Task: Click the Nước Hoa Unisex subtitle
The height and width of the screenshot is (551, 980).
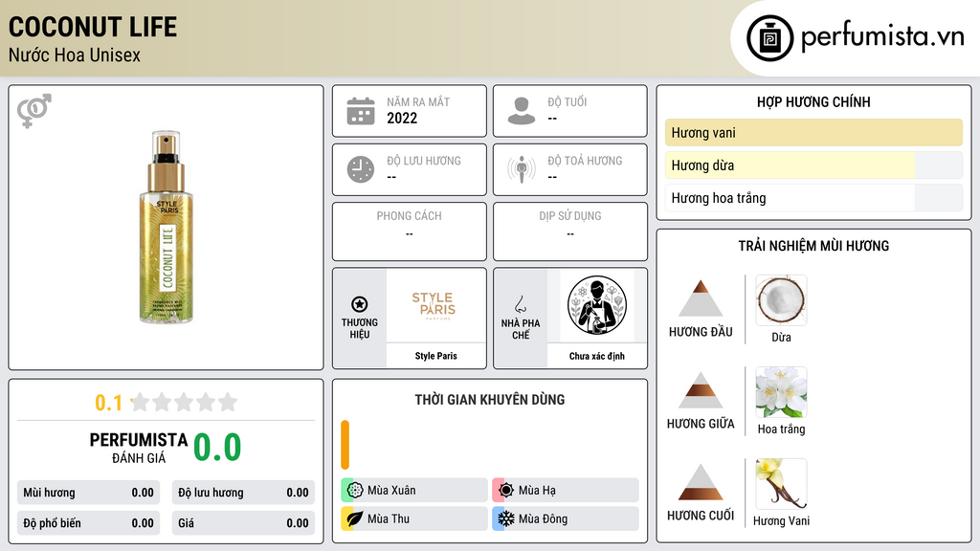Action: click(x=75, y=55)
